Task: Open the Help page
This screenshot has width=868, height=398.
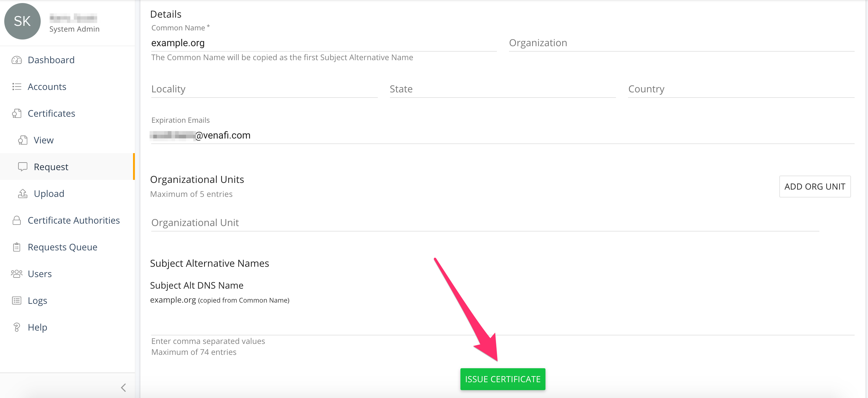Action: 67,327
